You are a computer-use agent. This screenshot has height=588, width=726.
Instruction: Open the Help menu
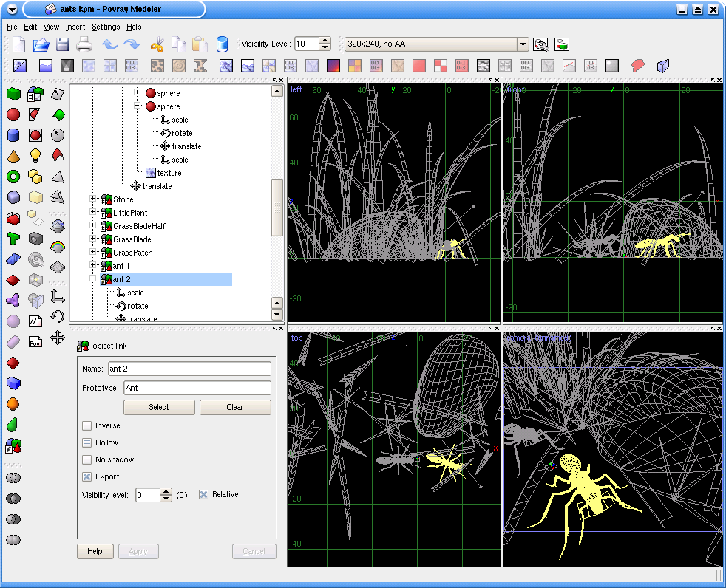coord(134,27)
